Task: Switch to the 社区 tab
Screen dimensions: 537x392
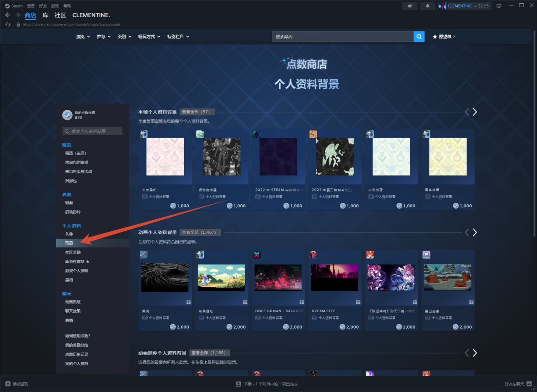Action: 60,15
